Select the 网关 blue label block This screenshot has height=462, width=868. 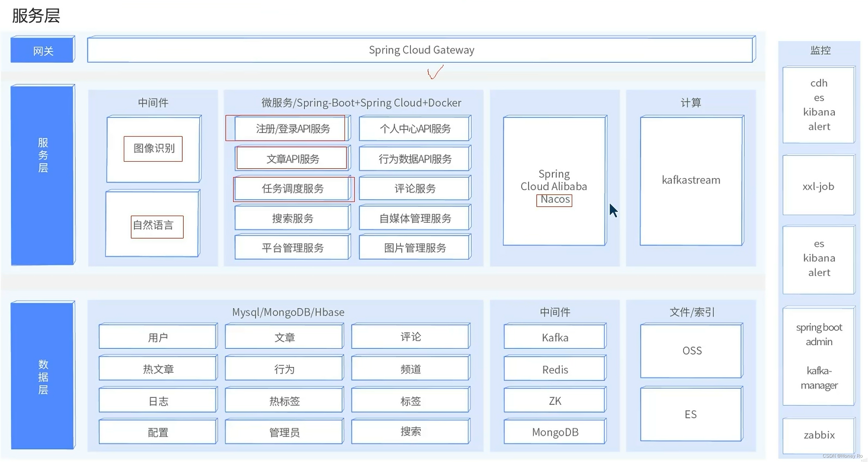(x=43, y=50)
